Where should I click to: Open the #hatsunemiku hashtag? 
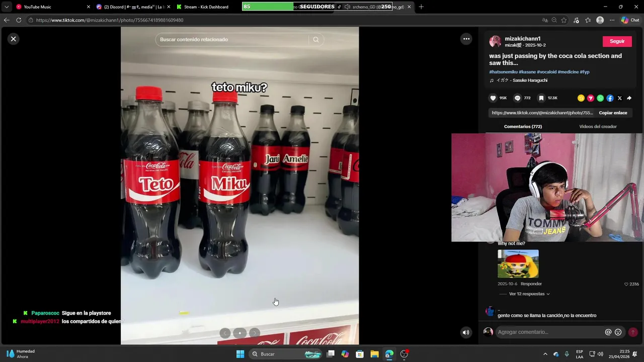(503, 72)
